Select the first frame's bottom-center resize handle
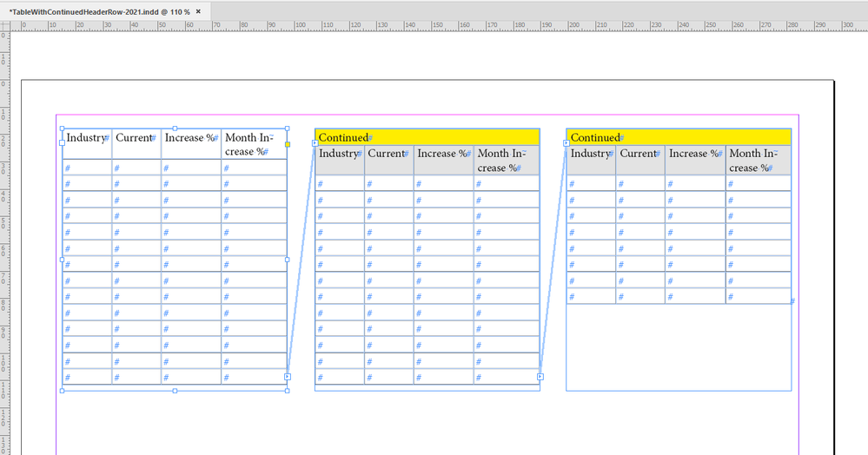868x455 pixels. point(175,391)
